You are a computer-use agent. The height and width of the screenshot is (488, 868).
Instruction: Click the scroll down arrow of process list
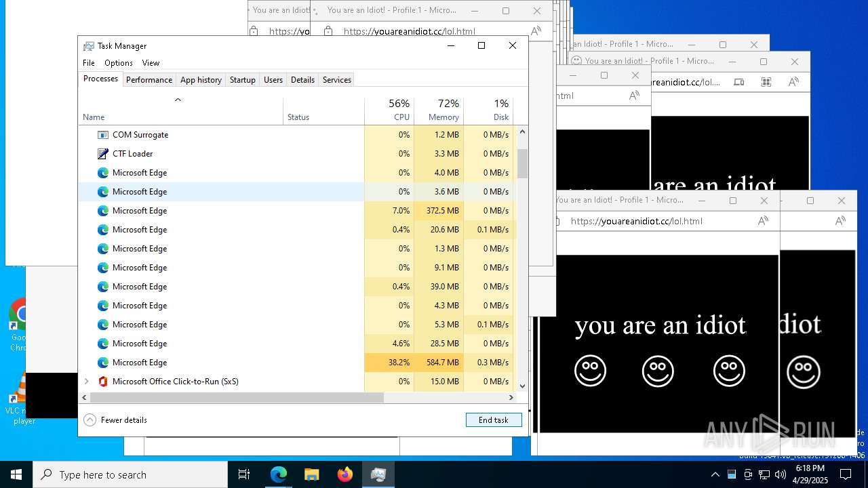pyautogui.click(x=522, y=386)
